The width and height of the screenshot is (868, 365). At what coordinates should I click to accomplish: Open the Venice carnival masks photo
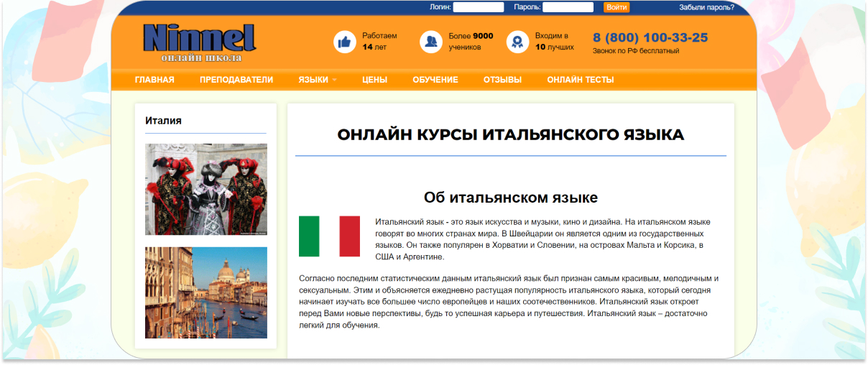pos(206,189)
